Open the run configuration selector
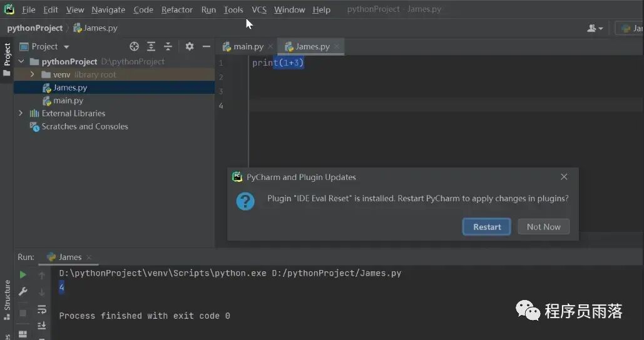 [x=629, y=28]
